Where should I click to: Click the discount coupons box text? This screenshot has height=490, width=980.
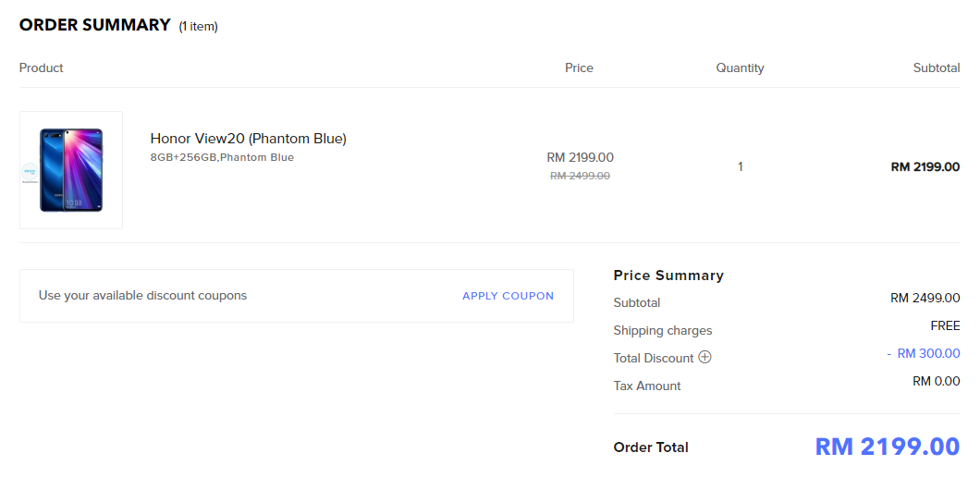[142, 296]
